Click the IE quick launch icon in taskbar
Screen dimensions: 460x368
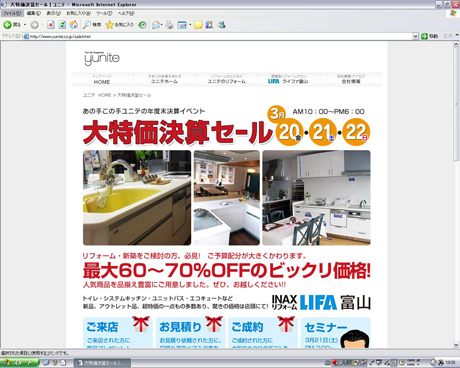pos(46,363)
